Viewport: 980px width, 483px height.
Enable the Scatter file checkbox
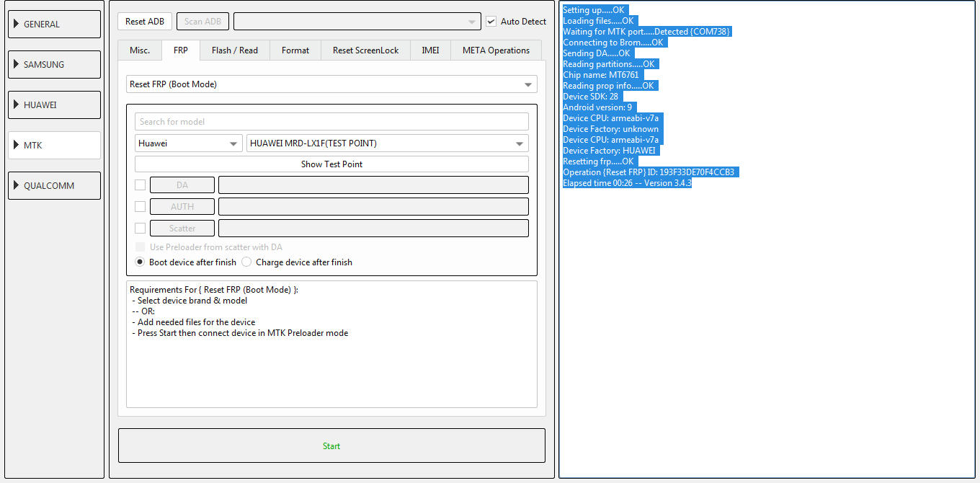point(140,229)
